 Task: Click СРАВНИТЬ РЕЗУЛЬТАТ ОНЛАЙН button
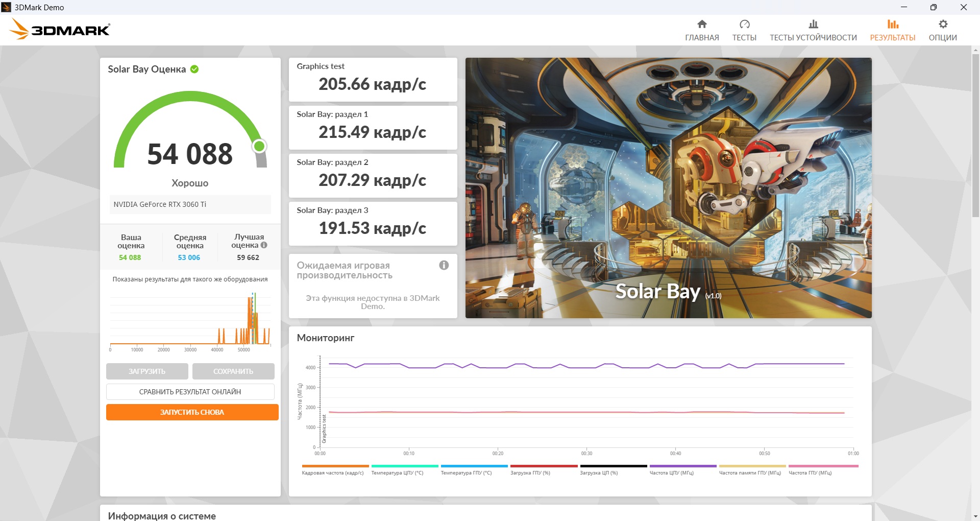pos(190,392)
